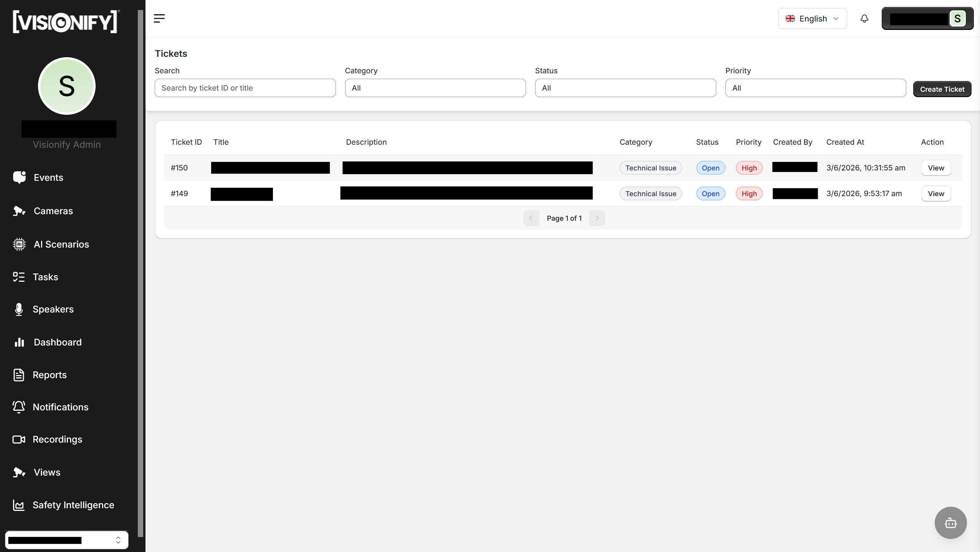980x552 pixels.
Task: Open the notifications bell in header
Action: pyautogui.click(x=864, y=18)
